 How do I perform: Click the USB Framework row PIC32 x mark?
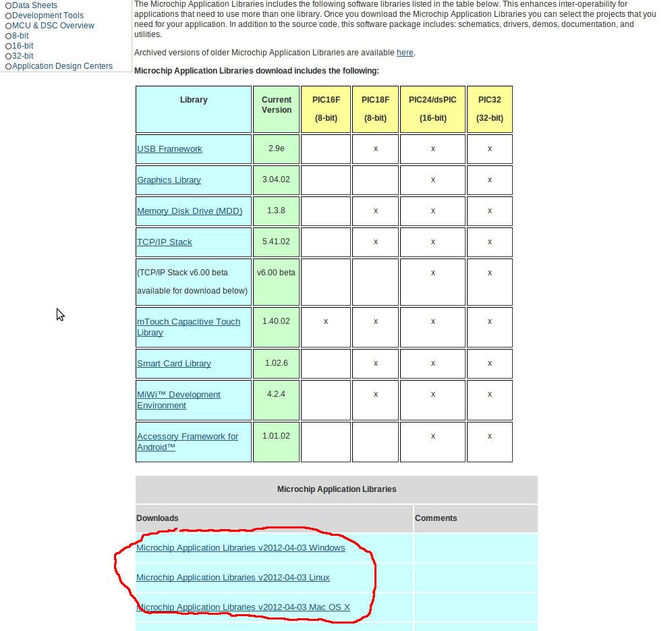click(x=489, y=148)
